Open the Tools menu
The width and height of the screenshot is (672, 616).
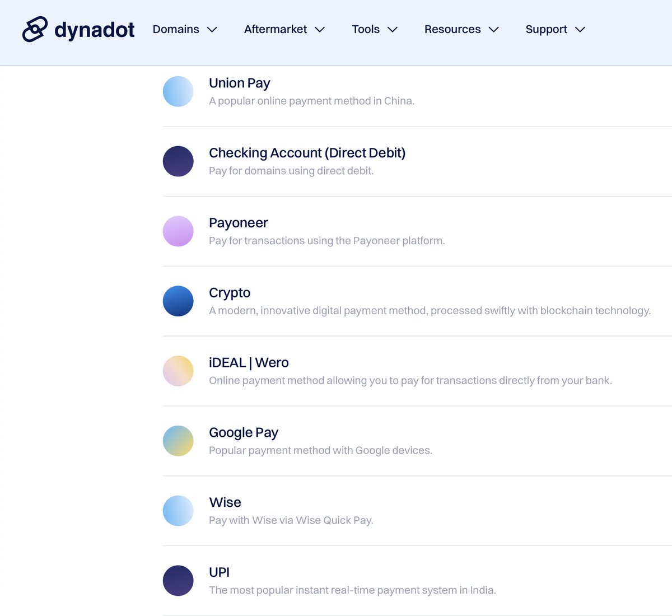(x=375, y=29)
